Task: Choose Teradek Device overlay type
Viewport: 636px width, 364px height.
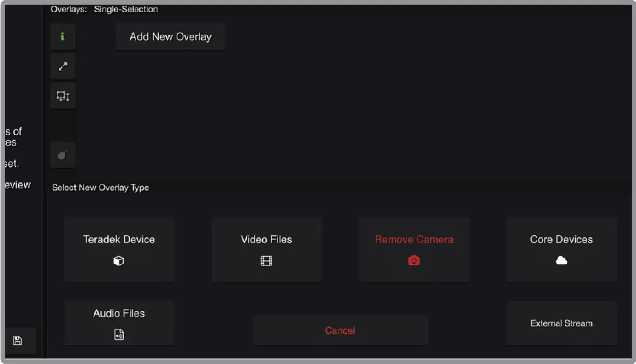Action: (x=119, y=249)
